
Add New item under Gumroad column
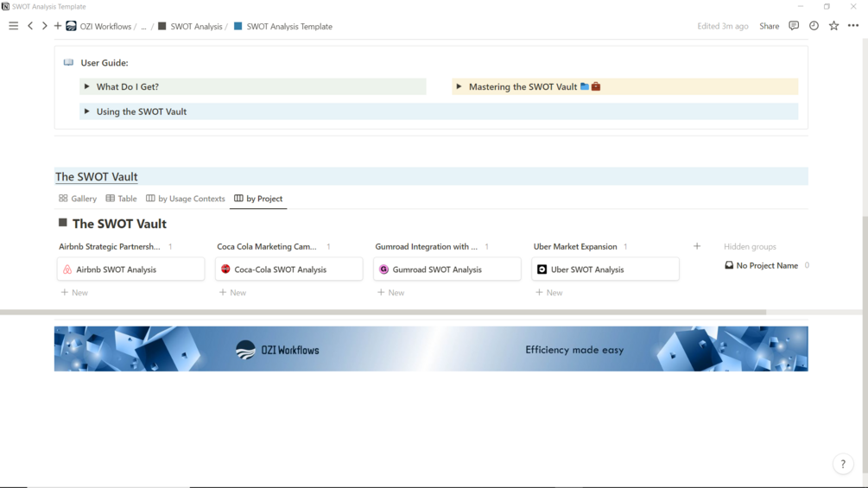pos(391,292)
